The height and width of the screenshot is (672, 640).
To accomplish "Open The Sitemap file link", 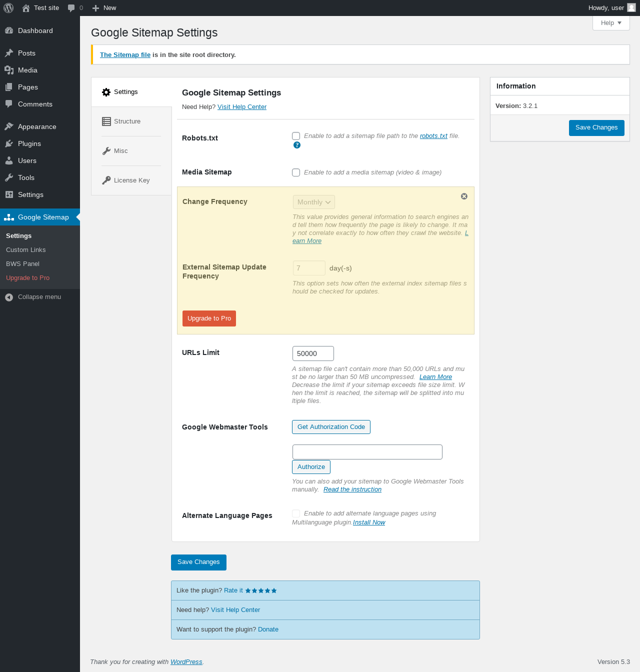I will pos(125,55).
